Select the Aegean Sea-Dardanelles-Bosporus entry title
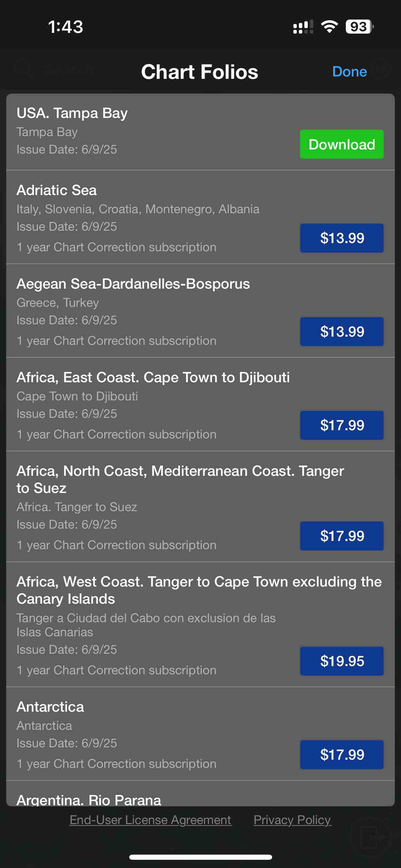 click(133, 284)
